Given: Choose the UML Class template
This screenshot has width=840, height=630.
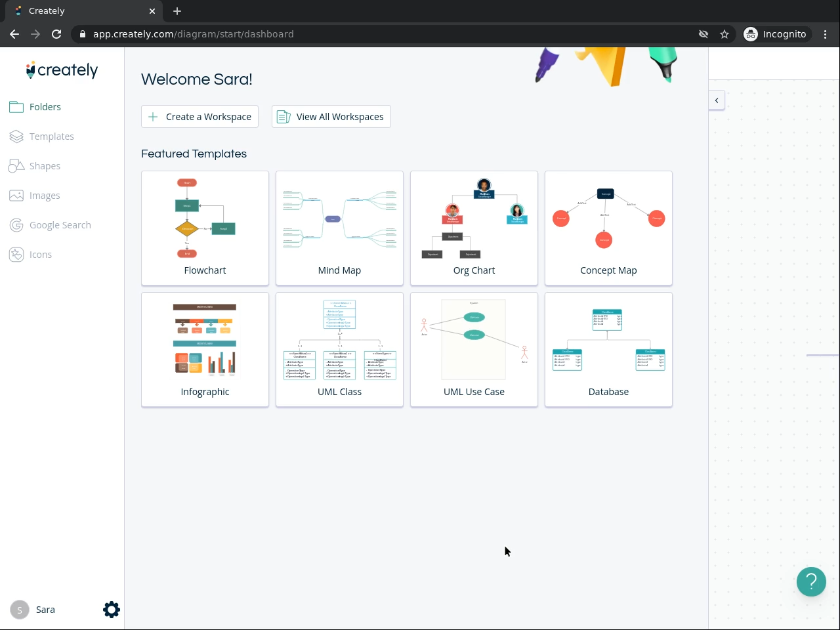Looking at the screenshot, I should coord(339,350).
